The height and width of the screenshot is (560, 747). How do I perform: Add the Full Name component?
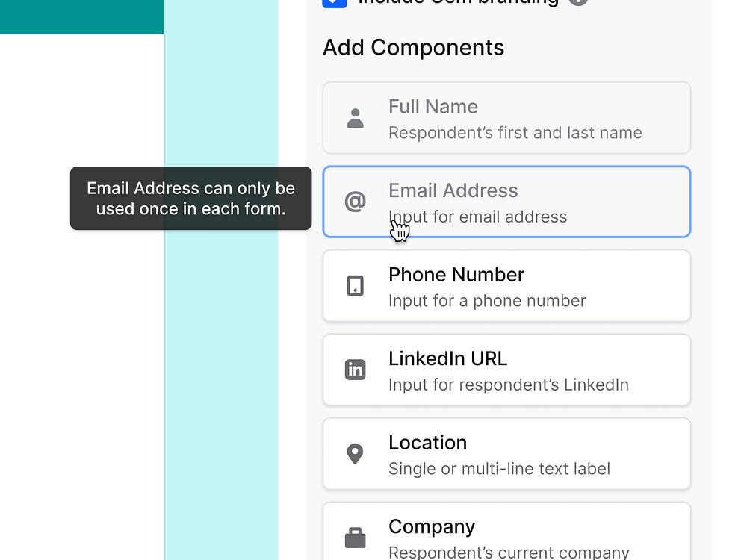click(x=506, y=117)
